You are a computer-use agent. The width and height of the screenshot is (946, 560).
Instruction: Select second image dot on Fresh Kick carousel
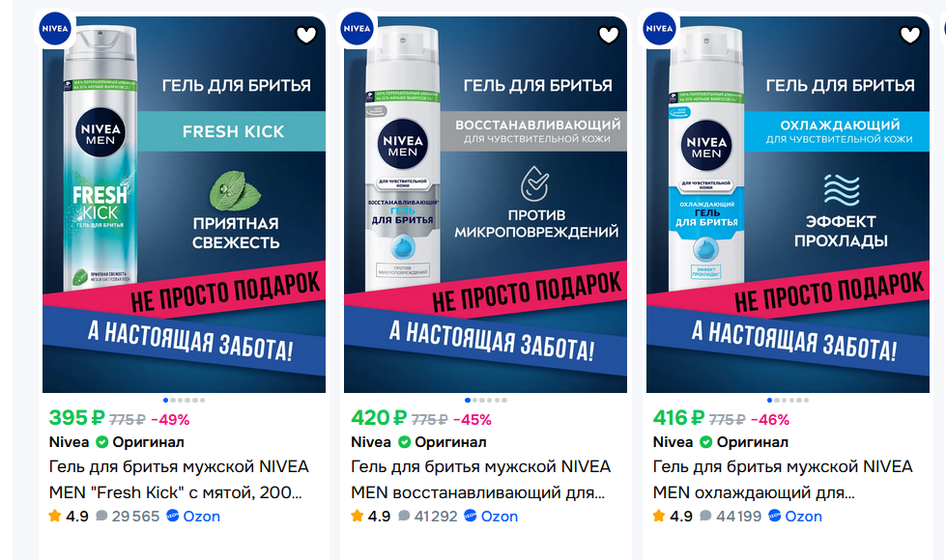click(x=173, y=401)
